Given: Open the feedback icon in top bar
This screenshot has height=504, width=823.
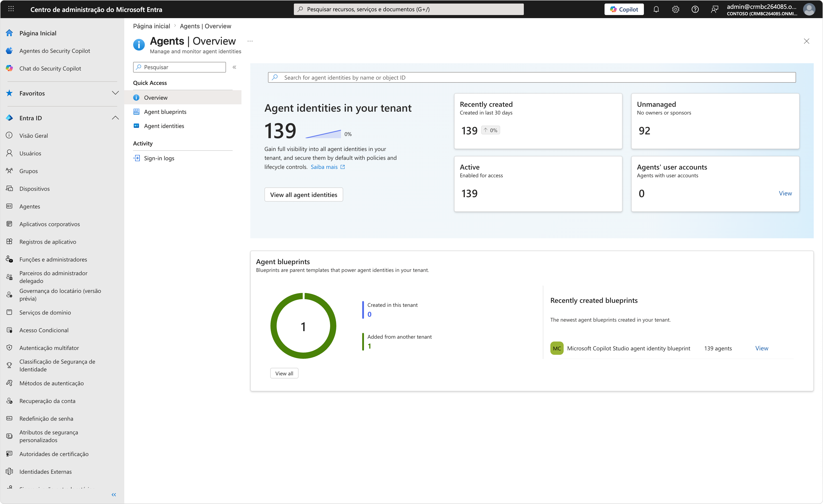Looking at the screenshot, I should [714, 9].
